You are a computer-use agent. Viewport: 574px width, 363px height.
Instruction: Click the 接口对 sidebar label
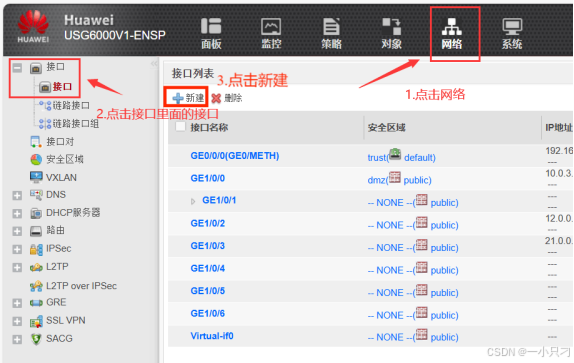point(60,142)
